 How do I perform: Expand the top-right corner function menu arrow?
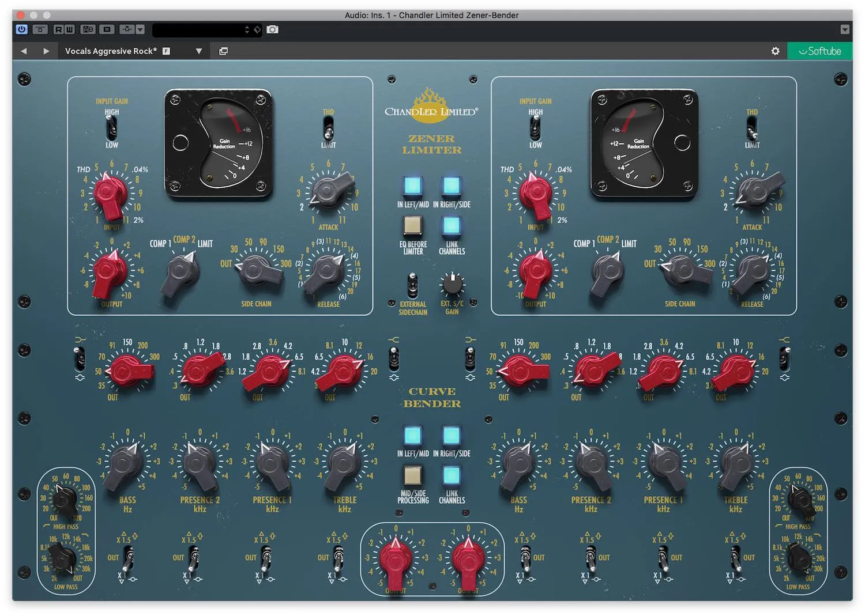click(845, 29)
